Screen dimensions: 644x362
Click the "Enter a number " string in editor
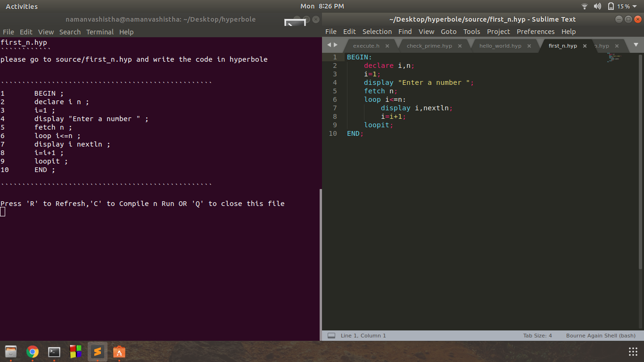434,82
